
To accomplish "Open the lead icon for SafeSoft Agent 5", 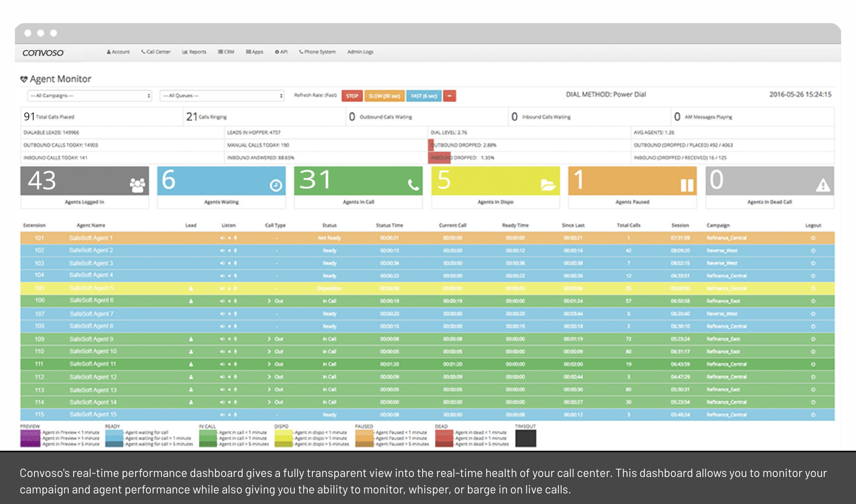I will coord(191,288).
